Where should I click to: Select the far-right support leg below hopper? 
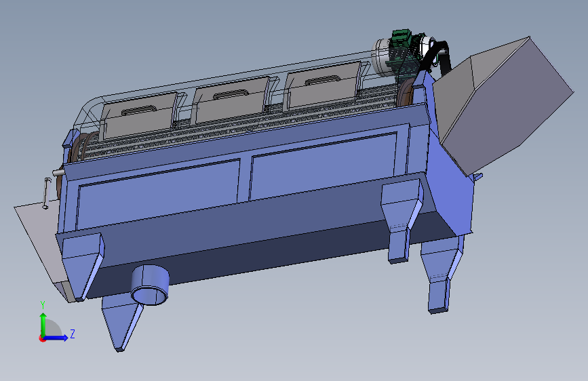tap(442, 276)
